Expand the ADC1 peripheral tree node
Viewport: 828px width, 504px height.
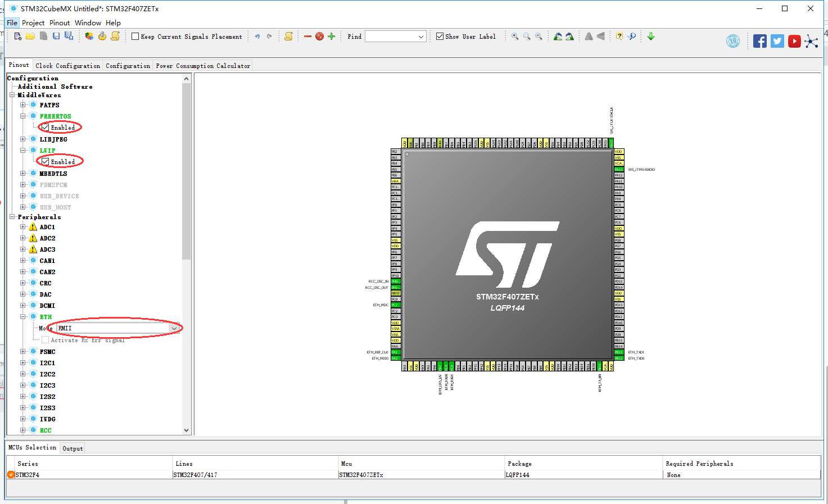pyautogui.click(x=22, y=226)
